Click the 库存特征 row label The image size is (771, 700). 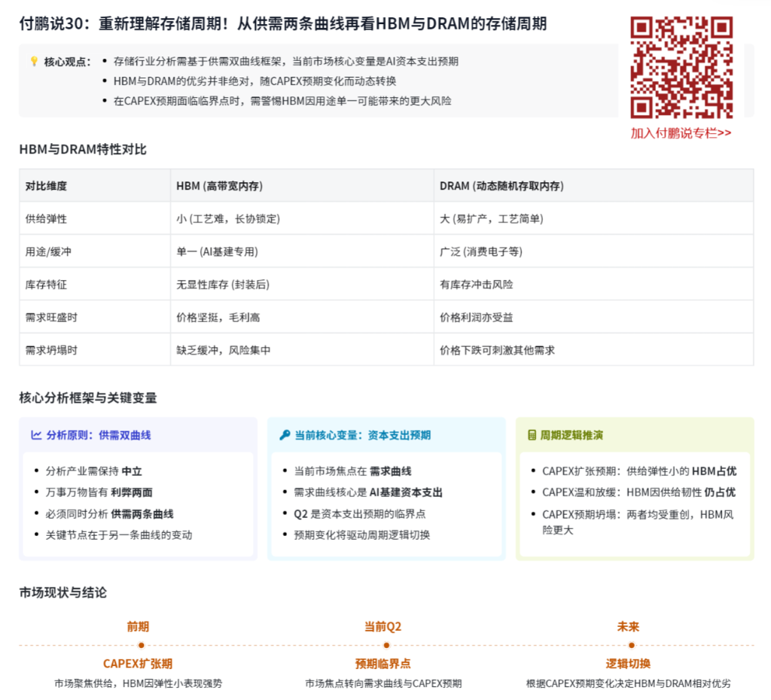click(46, 285)
